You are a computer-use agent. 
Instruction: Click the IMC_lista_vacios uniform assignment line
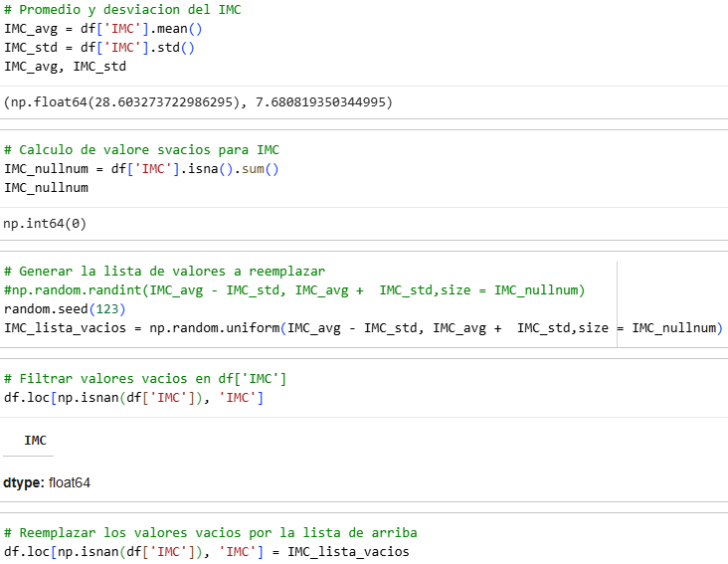[x=364, y=328]
